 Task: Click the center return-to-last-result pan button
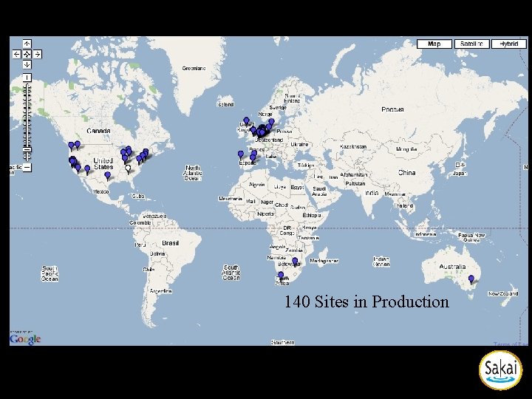click(27, 54)
